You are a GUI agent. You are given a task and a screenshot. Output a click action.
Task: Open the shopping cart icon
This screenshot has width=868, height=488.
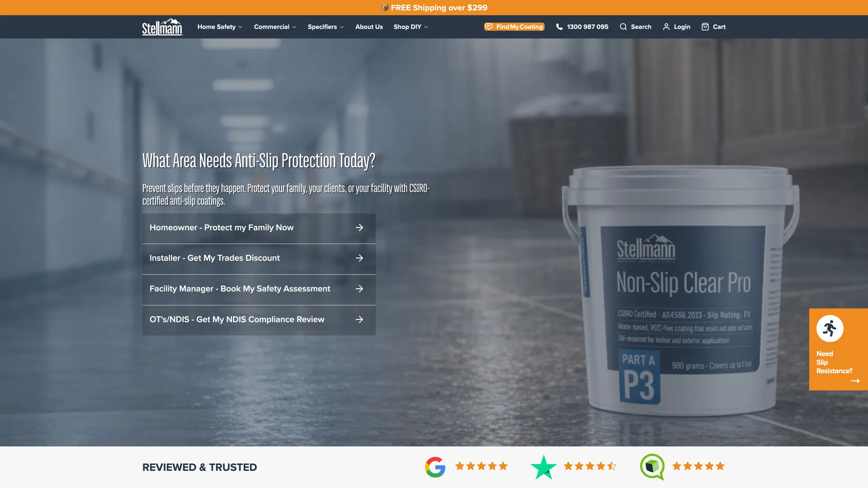point(705,27)
